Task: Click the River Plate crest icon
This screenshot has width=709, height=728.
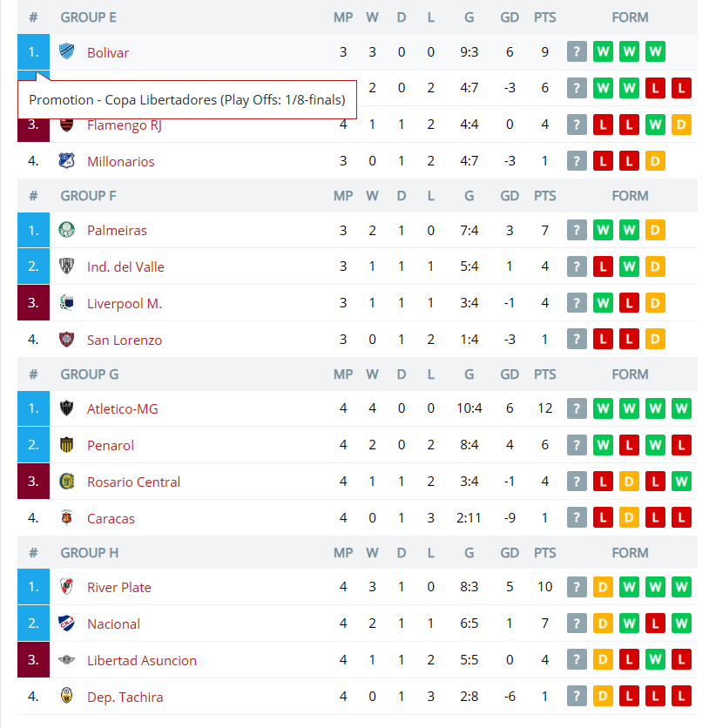Action: pyautogui.click(x=67, y=587)
